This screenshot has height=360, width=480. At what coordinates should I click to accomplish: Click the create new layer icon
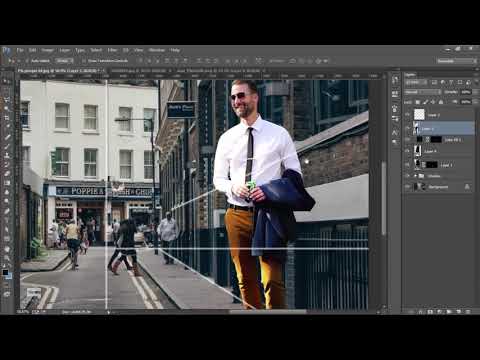(x=459, y=312)
